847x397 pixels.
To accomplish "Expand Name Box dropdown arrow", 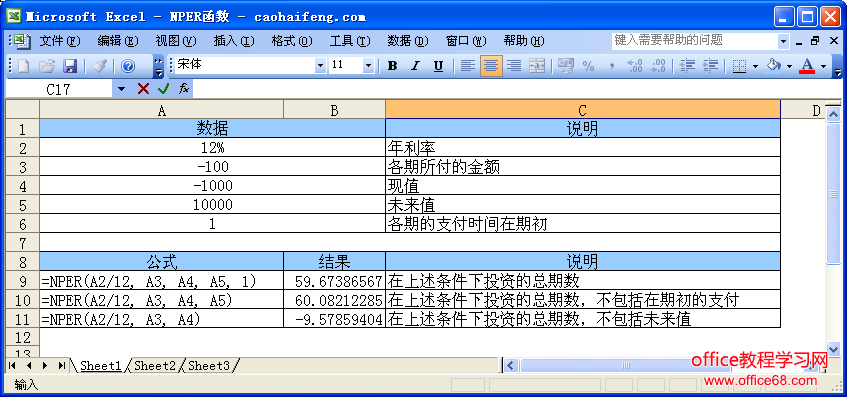I will click(x=121, y=89).
